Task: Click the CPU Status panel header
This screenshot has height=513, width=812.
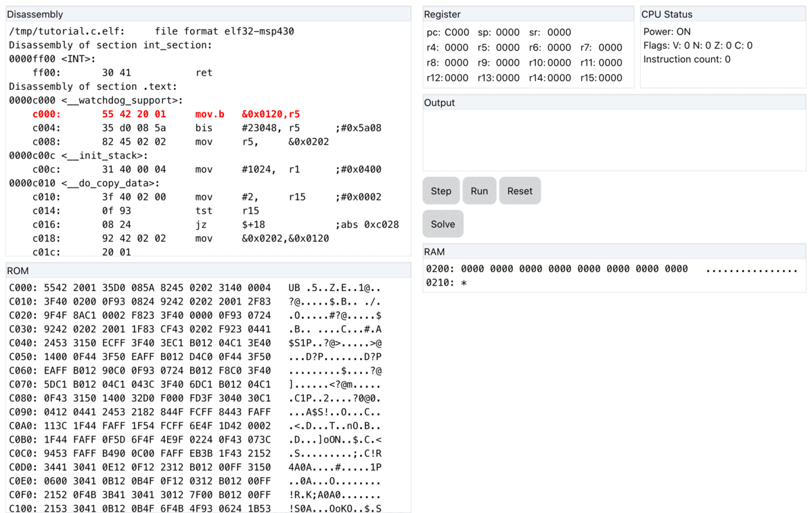Action: point(723,14)
